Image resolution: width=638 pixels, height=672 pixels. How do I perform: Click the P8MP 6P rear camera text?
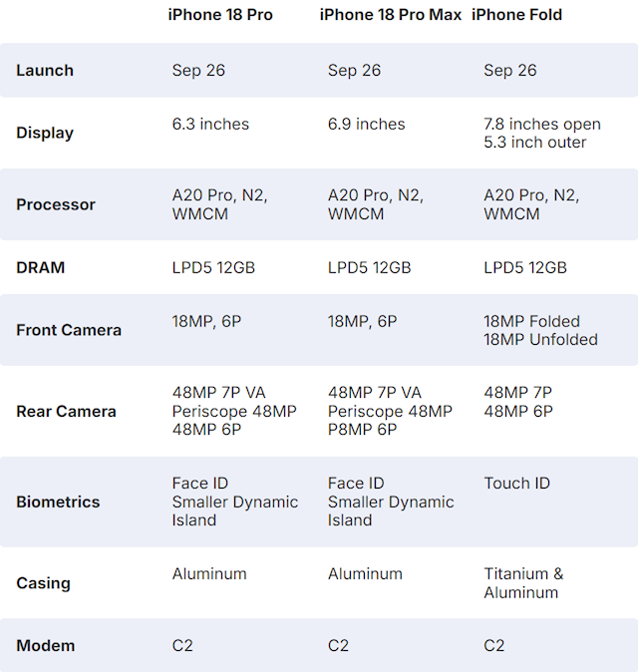coord(362,430)
